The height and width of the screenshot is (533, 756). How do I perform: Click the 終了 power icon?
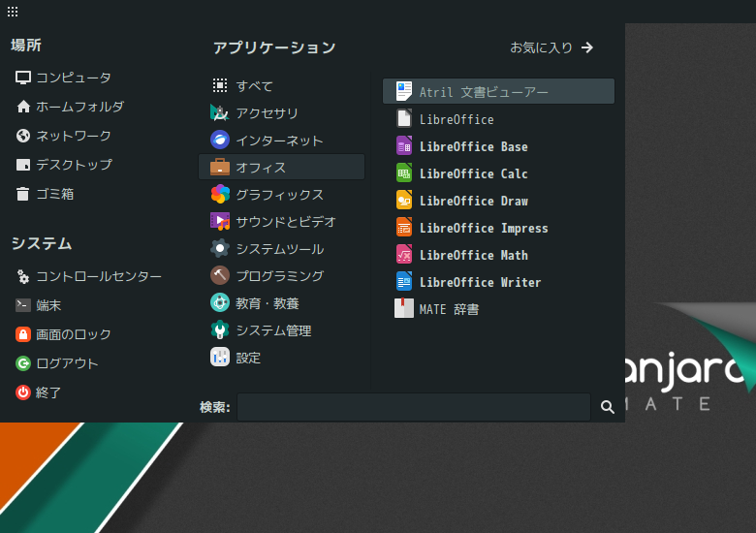(22, 392)
